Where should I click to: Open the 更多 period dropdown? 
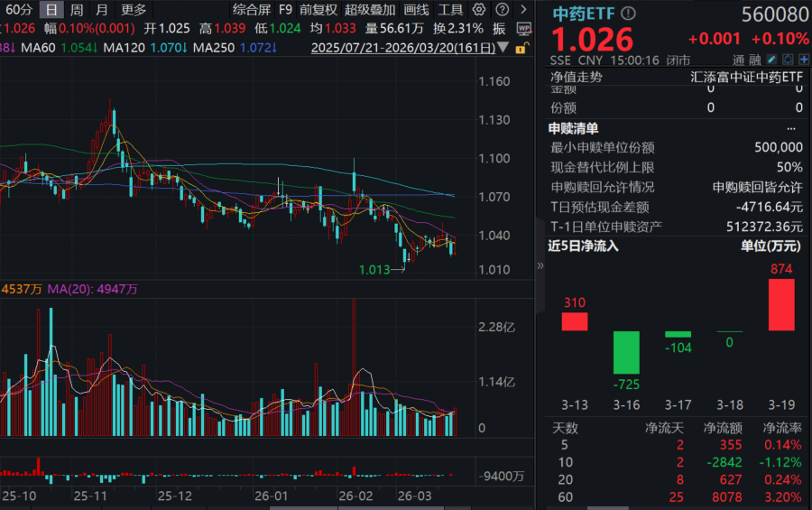pyautogui.click(x=134, y=10)
